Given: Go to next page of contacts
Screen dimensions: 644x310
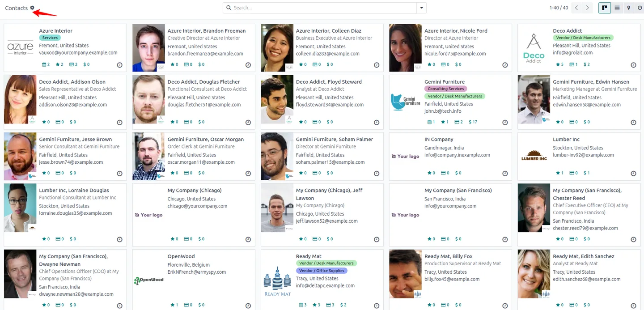Looking at the screenshot, I should click(x=588, y=8).
